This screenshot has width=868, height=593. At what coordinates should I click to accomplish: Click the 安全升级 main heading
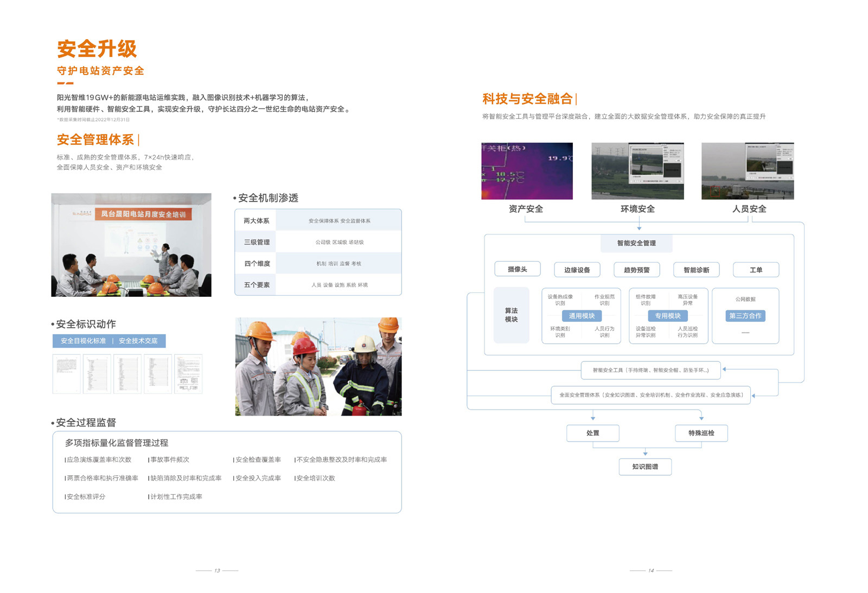point(97,49)
